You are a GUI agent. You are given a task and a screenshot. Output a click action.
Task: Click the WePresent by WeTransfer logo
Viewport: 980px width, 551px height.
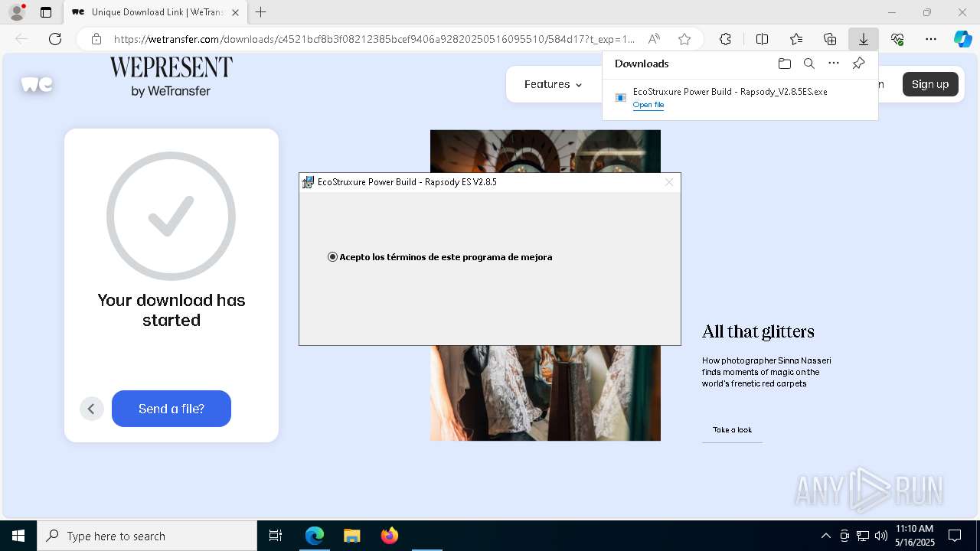(171, 77)
